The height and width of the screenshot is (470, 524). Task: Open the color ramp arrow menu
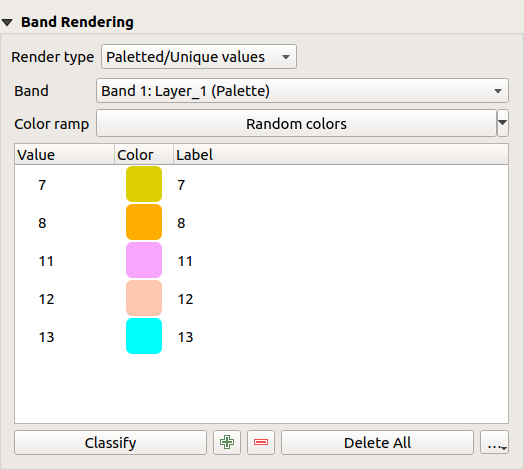click(503, 123)
